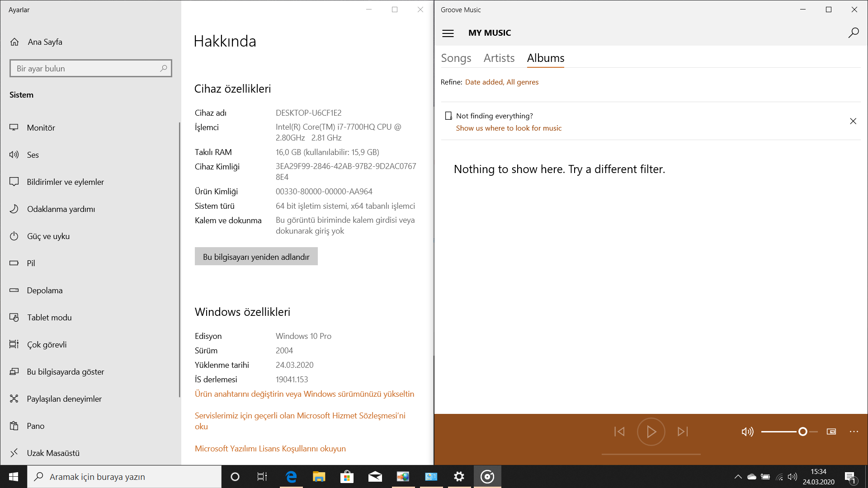Open Pano settings
868x488 pixels.
tap(90, 426)
